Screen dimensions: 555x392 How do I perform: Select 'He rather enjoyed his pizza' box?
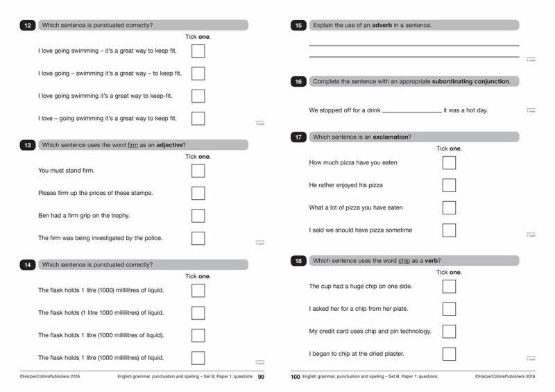pyautogui.click(x=449, y=185)
